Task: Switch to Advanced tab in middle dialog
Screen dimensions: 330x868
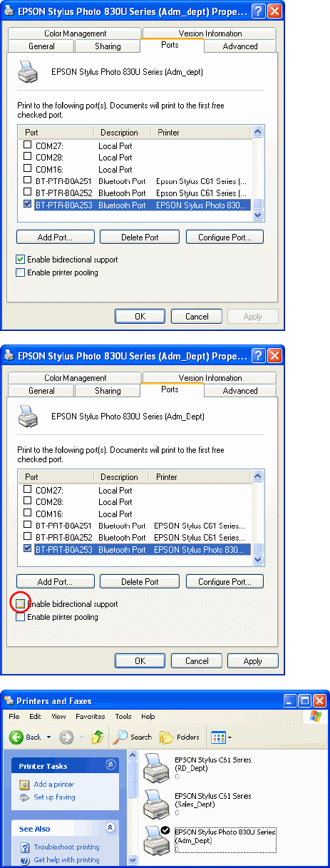Action: tap(240, 391)
